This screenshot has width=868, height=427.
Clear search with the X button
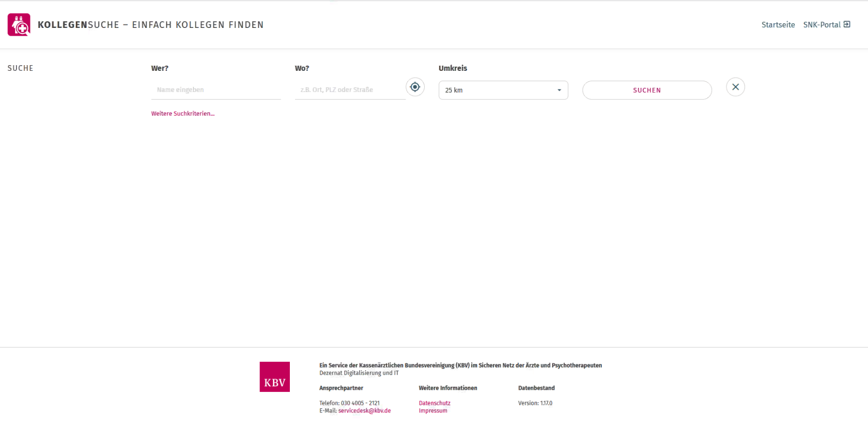click(735, 87)
